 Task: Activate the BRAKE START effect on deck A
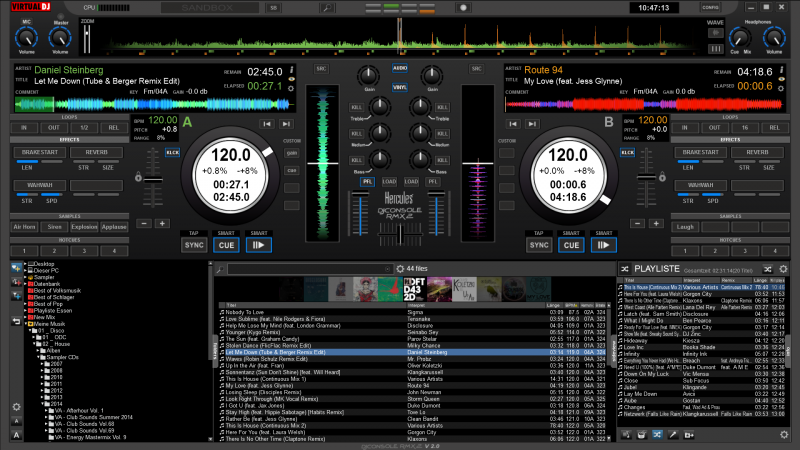click(39, 152)
